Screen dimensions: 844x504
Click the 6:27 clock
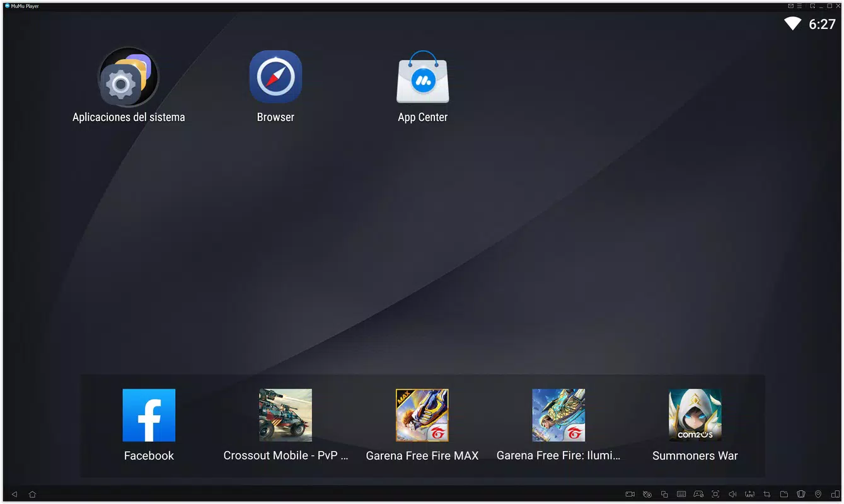pyautogui.click(x=822, y=25)
